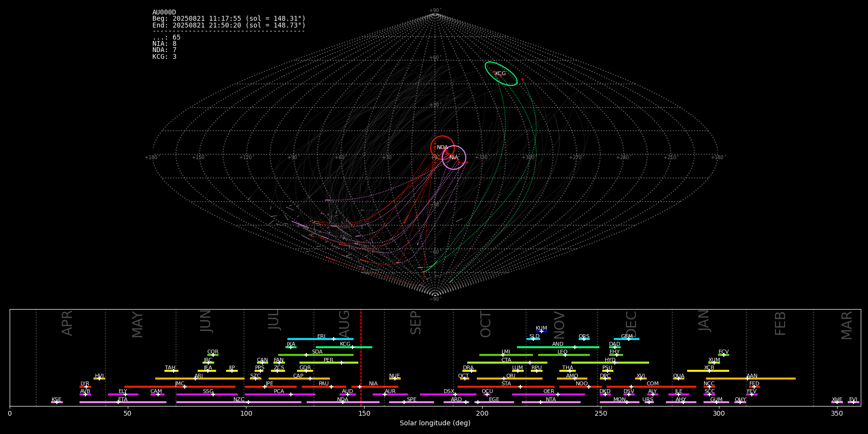The image size is (868, 434).
Task: Select the AAN orange bar
Action: click(751, 379)
